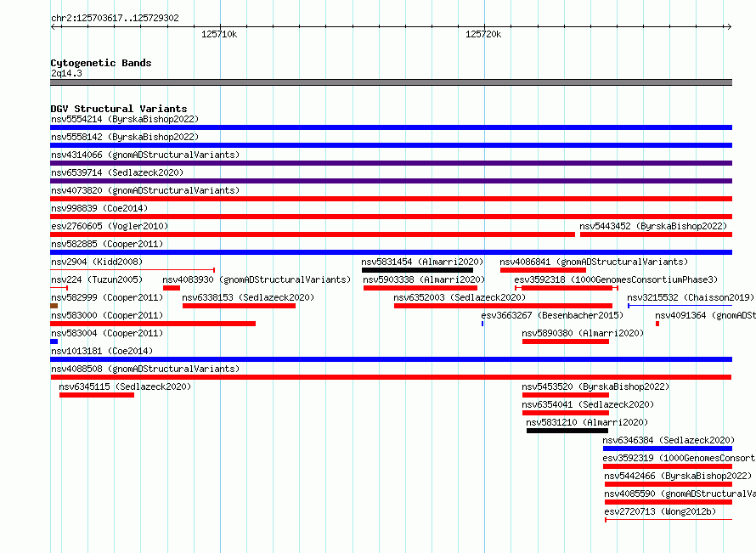
Task: Open the nsv6346384 (Sedlazeck2020) label
Action: point(669,440)
